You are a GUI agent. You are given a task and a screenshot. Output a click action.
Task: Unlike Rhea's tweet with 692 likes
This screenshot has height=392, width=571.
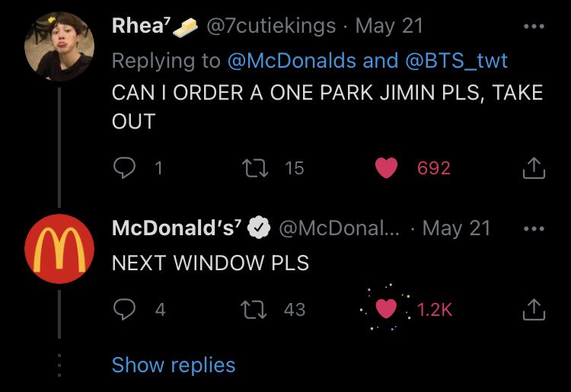pos(386,168)
